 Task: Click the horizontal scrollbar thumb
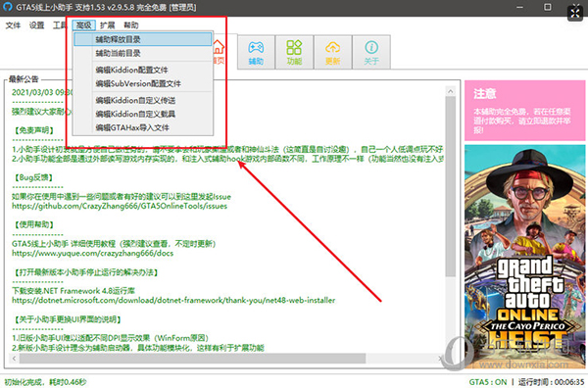[x=192, y=359]
